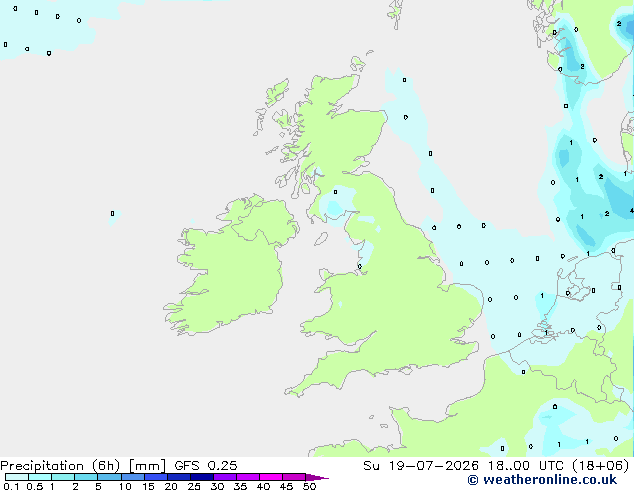Screen dimensions: 634x490
Task: Click the 20–25 mm legend color box
Action: click(x=178, y=477)
